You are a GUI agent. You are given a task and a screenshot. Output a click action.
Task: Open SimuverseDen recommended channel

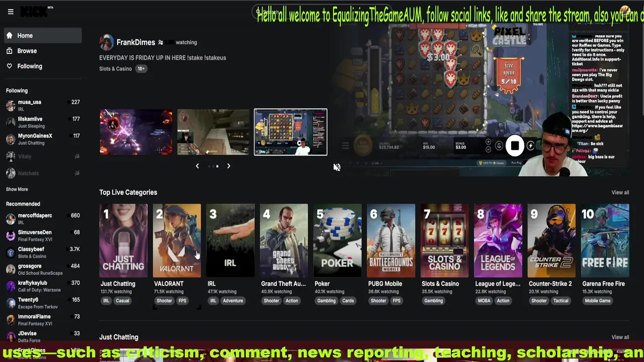coord(42,235)
